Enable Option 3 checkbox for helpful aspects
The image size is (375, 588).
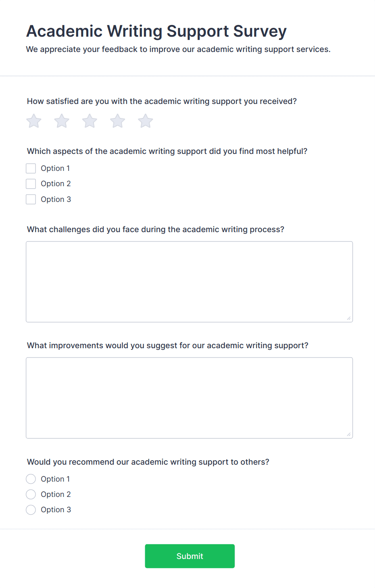pyautogui.click(x=31, y=199)
